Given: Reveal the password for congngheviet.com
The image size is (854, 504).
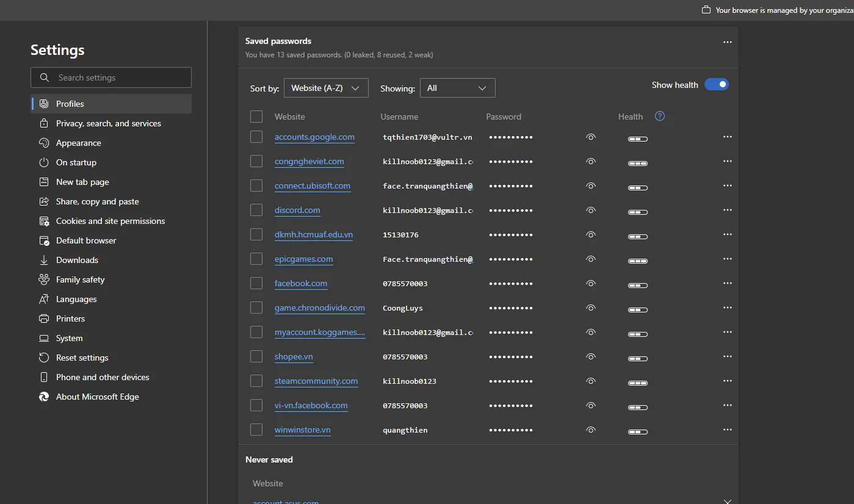Looking at the screenshot, I should [x=590, y=161].
